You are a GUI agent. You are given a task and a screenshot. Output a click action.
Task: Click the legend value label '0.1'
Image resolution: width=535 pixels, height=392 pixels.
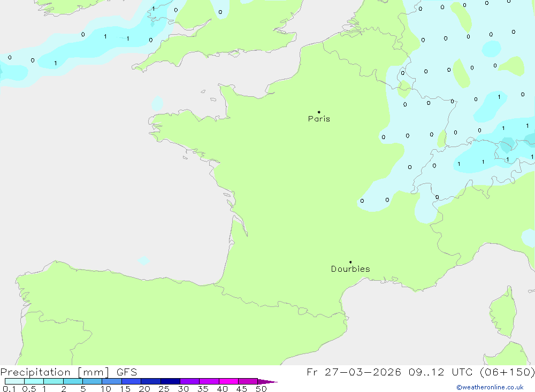(x=9, y=389)
